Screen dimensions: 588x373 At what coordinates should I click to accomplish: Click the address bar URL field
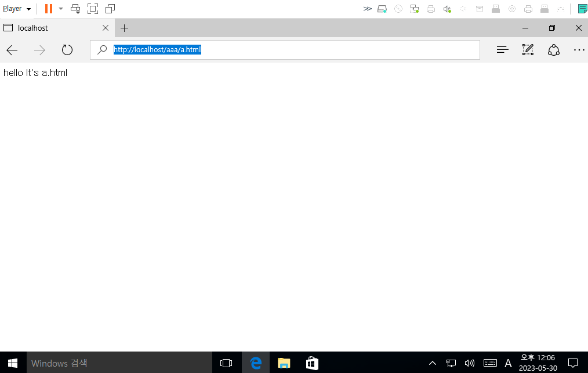pos(285,50)
